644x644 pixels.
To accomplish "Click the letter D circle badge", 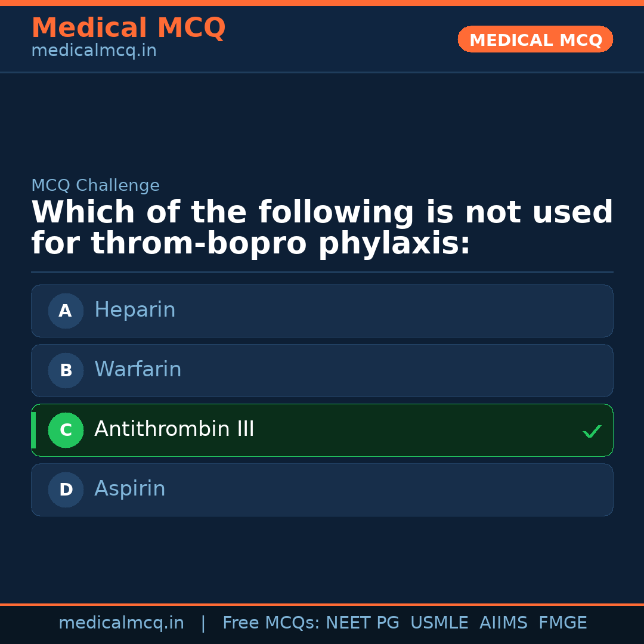I will pos(66,490).
